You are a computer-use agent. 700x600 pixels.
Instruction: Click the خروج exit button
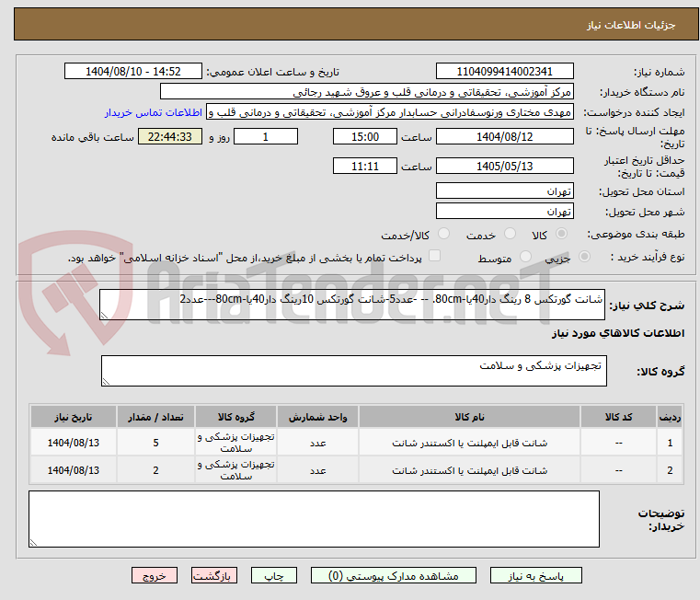point(154,575)
